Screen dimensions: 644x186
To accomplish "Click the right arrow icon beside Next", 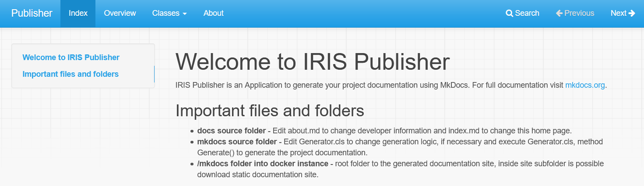I will (632, 13).
